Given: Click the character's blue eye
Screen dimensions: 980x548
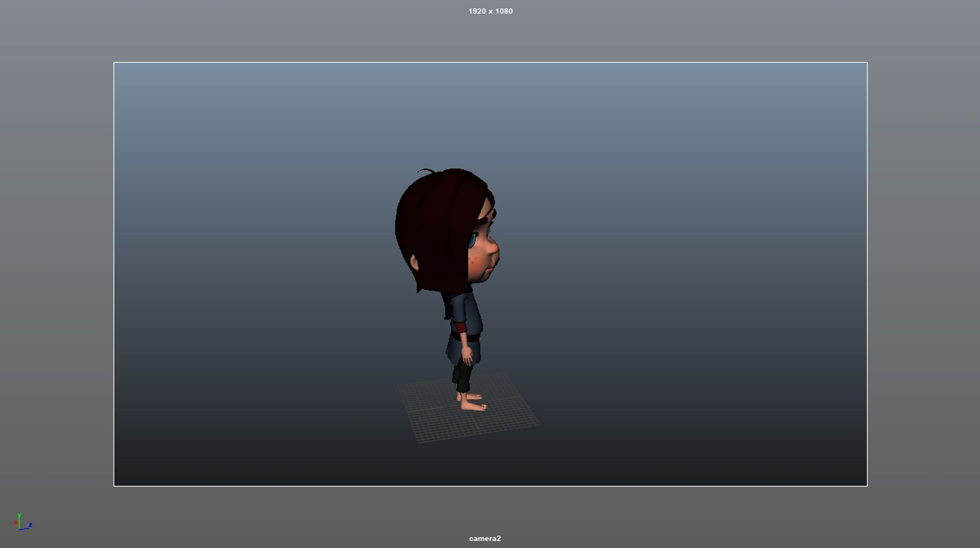Looking at the screenshot, I should click(472, 240).
